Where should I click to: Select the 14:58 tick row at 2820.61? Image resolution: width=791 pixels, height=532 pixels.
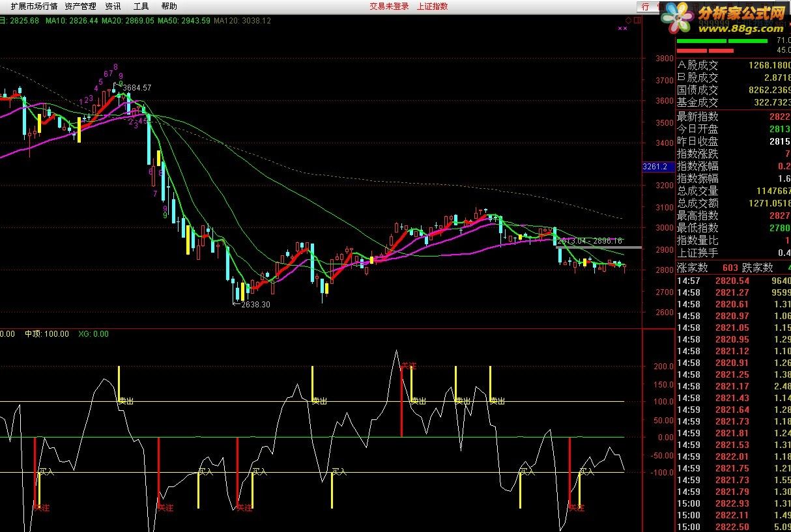tap(733, 304)
